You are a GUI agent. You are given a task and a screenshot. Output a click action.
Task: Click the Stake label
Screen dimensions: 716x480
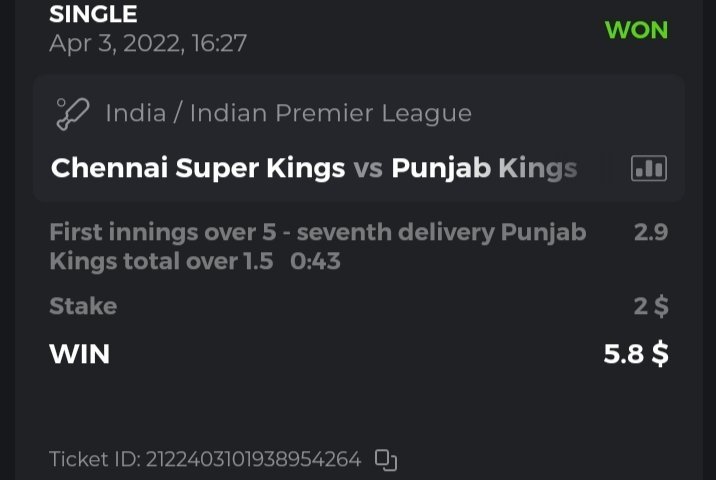[x=83, y=306]
